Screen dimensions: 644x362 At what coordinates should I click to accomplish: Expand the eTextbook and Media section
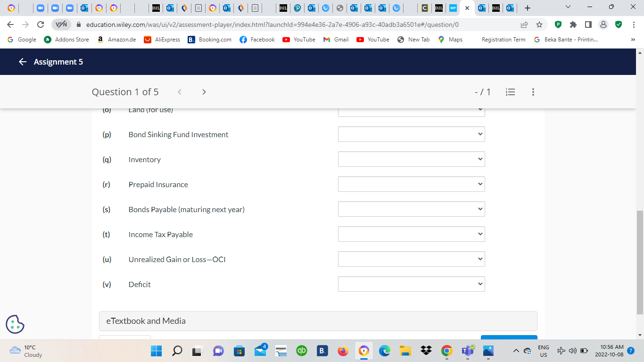[x=318, y=321]
